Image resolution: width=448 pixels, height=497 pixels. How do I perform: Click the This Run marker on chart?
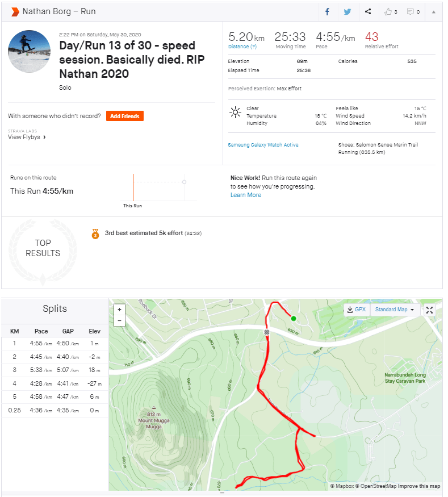tap(133, 187)
